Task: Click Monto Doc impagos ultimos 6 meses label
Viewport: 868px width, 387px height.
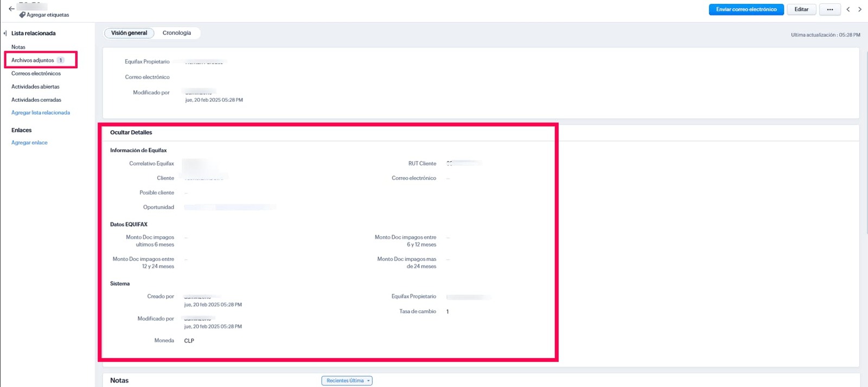Action: coord(150,241)
